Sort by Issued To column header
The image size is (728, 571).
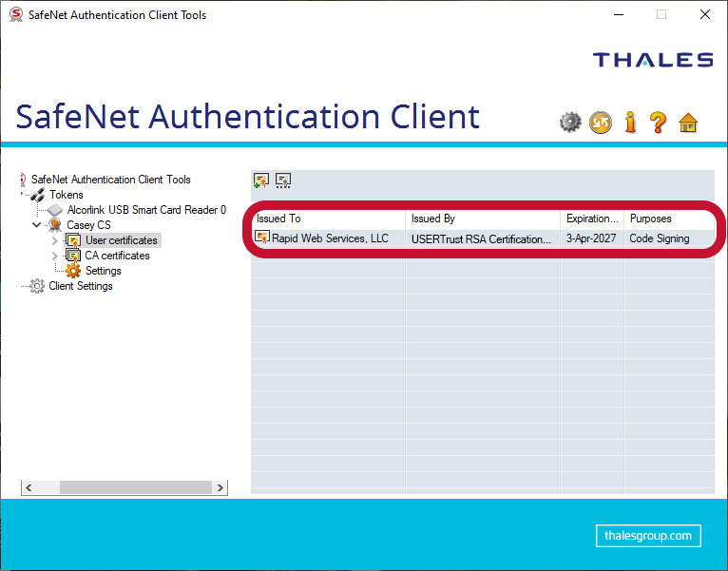[x=329, y=219]
